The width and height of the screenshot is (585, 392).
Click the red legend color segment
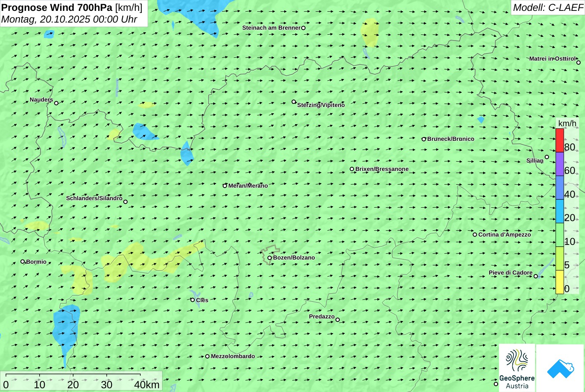point(560,140)
